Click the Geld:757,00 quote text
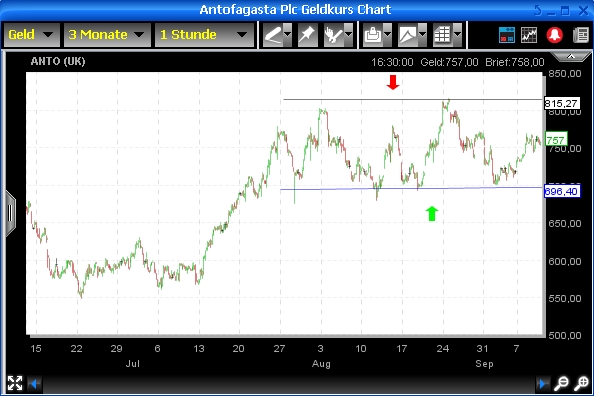Image resolution: width=594 pixels, height=396 pixels. (x=449, y=62)
